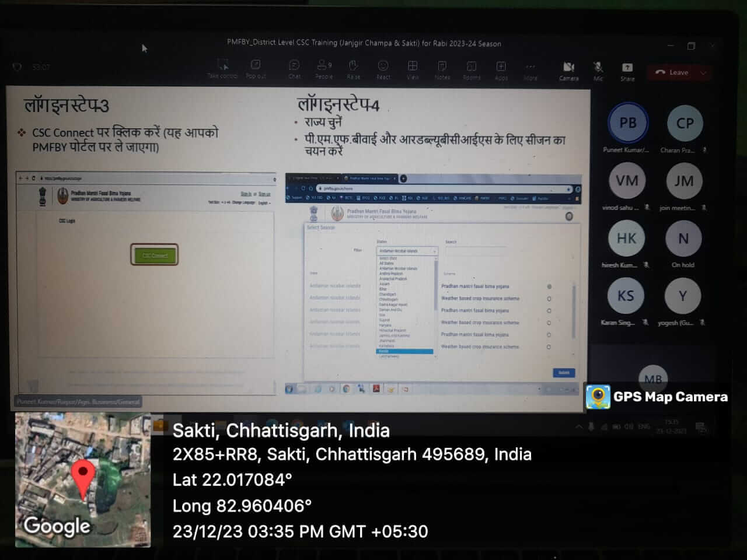747x560 pixels.
Task: Turn on the Camera
Action: coord(568,70)
